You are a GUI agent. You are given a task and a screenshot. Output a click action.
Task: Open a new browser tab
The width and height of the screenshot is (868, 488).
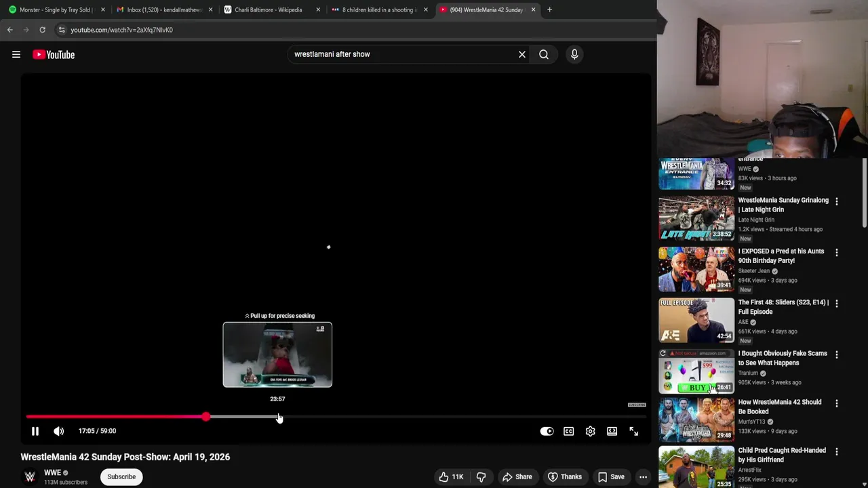pyautogui.click(x=549, y=9)
